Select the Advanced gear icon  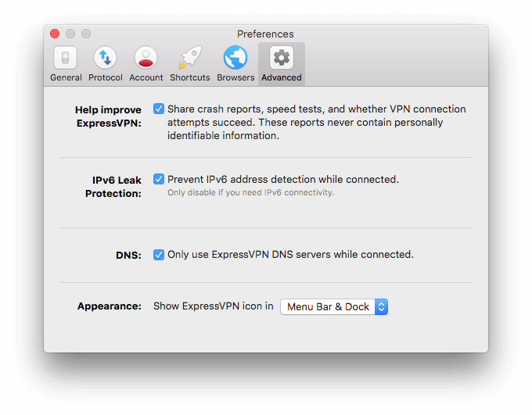282,58
